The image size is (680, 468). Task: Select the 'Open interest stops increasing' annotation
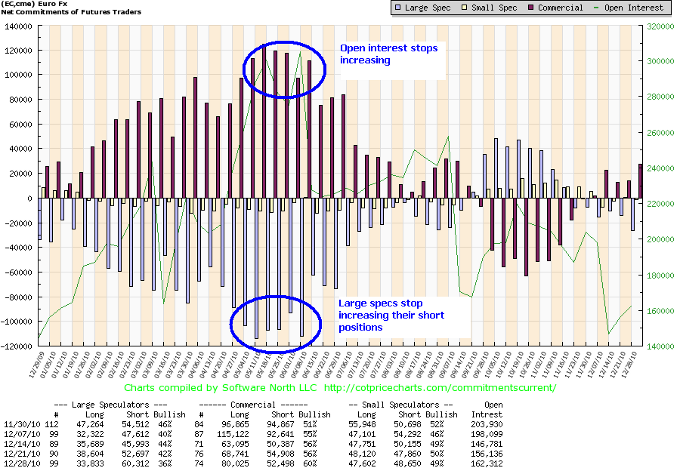[x=386, y=54]
